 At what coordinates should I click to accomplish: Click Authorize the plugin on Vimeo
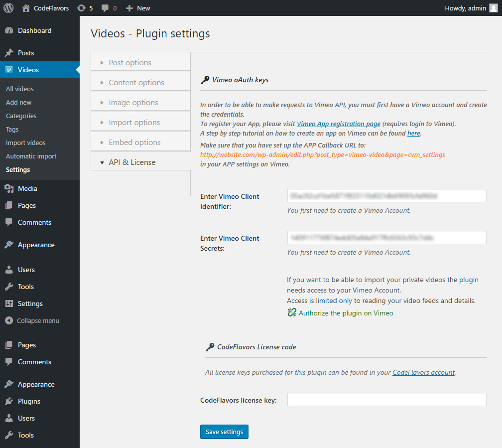(x=346, y=313)
